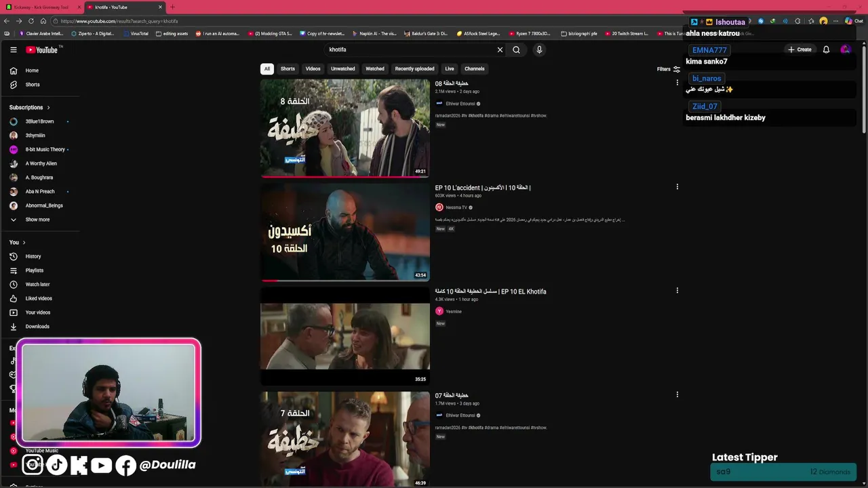Viewport: 868px width, 488px height.
Task: Open EP 10 L'accident video title
Action: click(x=483, y=188)
